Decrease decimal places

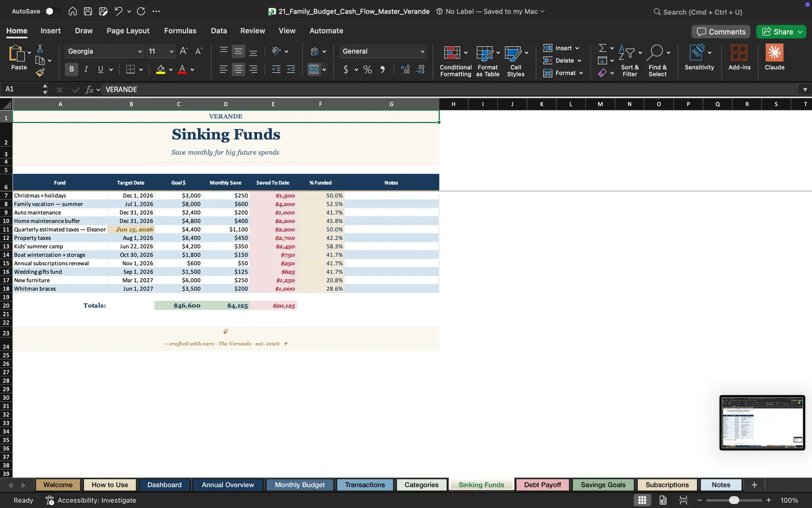click(420, 70)
